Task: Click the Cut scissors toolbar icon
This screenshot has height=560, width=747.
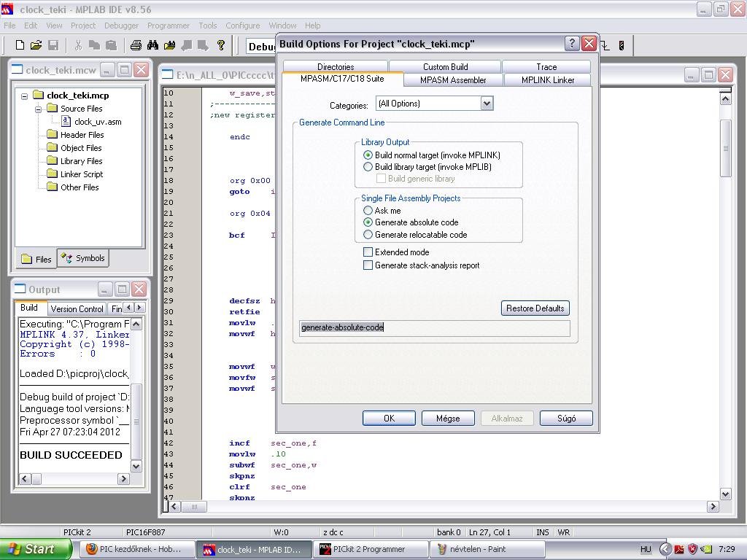Action: [79, 45]
